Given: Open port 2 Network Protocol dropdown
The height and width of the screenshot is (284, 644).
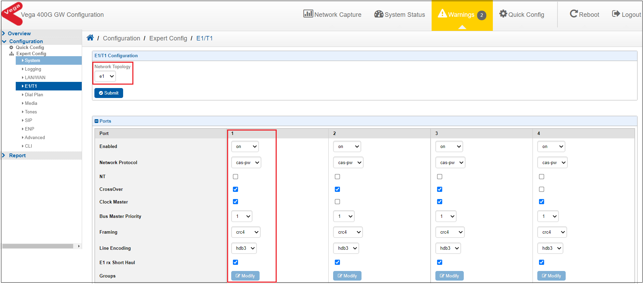Looking at the screenshot, I should tap(348, 163).
